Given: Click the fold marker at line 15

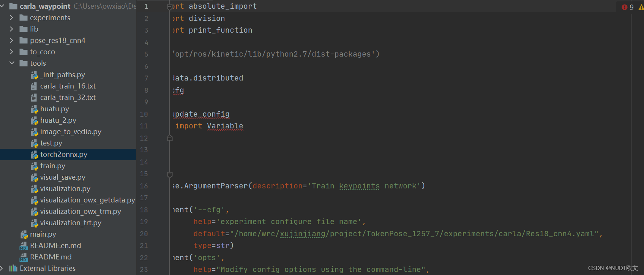Looking at the screenshot, I should [x=170, y=174].
